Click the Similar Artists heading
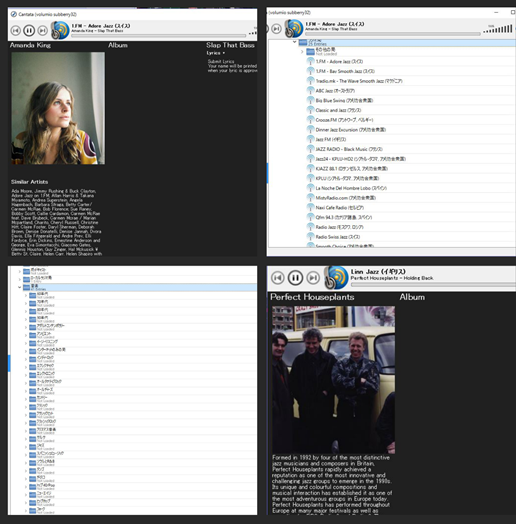This screenshot has height=524, width=516. (x=29, y=182)
